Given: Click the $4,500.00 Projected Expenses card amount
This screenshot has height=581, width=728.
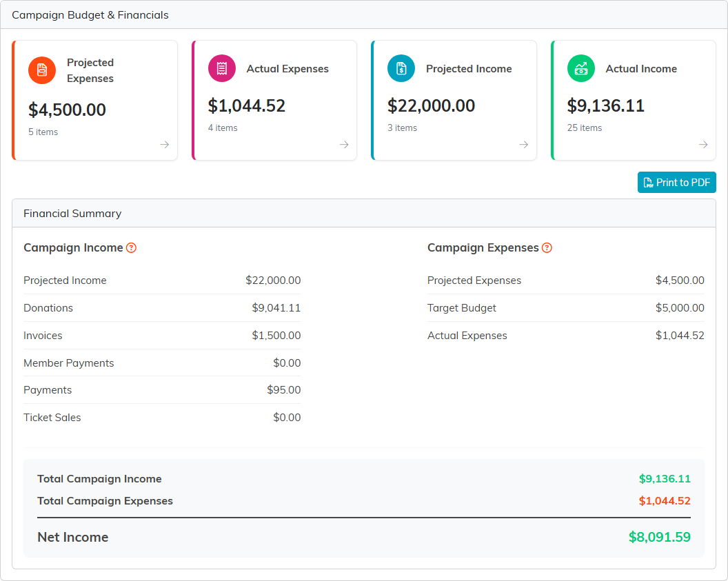Looking at the screenshot, I should 68,110.
